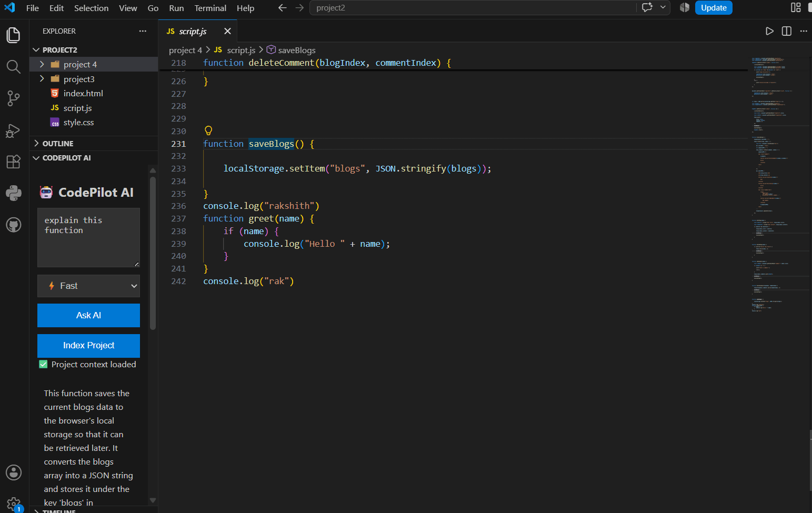
Task: Click the saveBlogs function name on line 231
Action: click(271, 144)
